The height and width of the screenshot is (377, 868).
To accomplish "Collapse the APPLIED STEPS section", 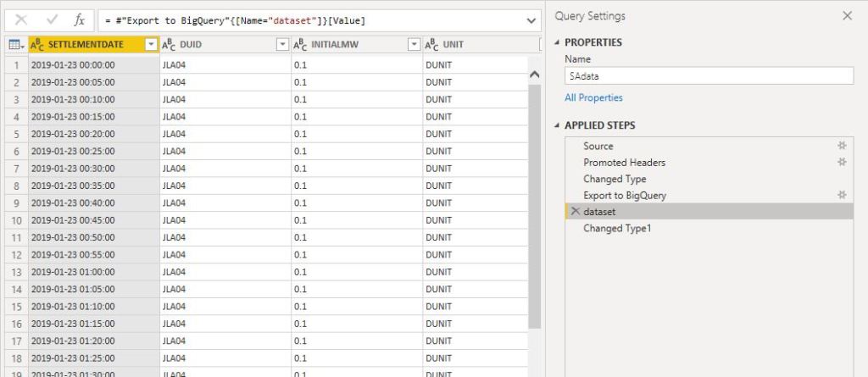I will (557, 125).
